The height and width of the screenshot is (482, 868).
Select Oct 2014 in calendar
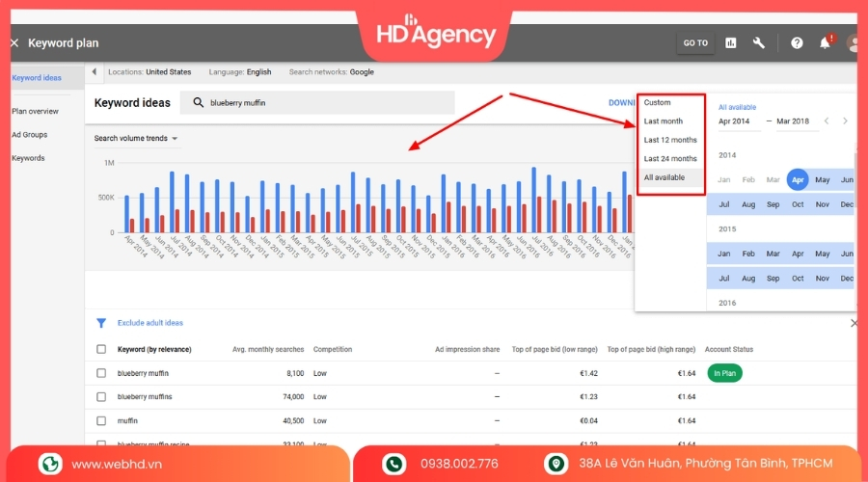(x=798, y=204)
